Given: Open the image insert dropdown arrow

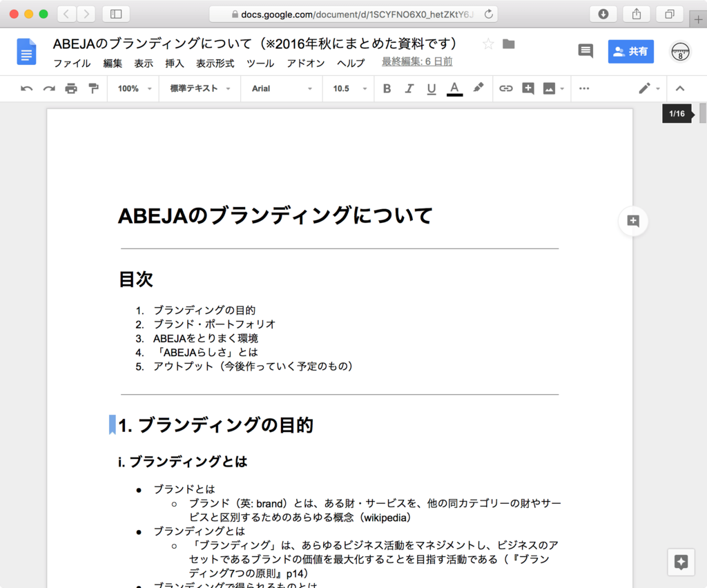Looking at the screenshot, I should pyautogui.click(x=562, y=89).
